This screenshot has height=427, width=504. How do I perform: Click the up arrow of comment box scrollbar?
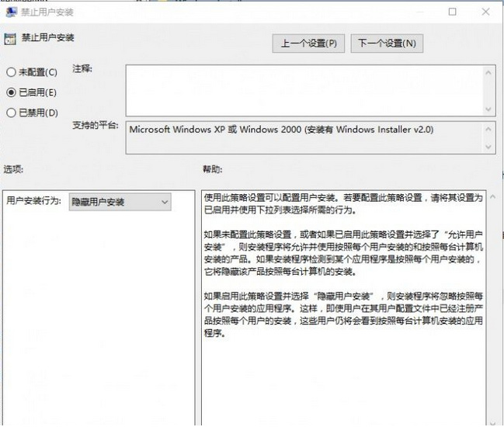point(488,73)
